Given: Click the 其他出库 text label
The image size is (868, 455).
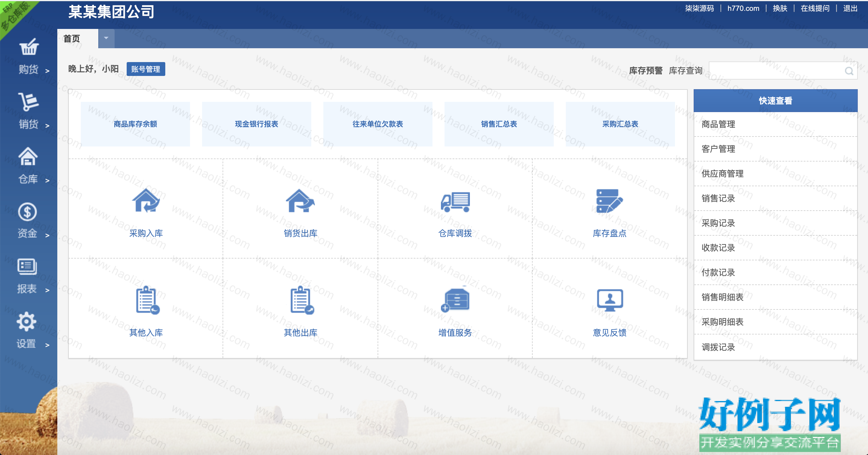Looking at the screenshot, I should tap(301, 332).
